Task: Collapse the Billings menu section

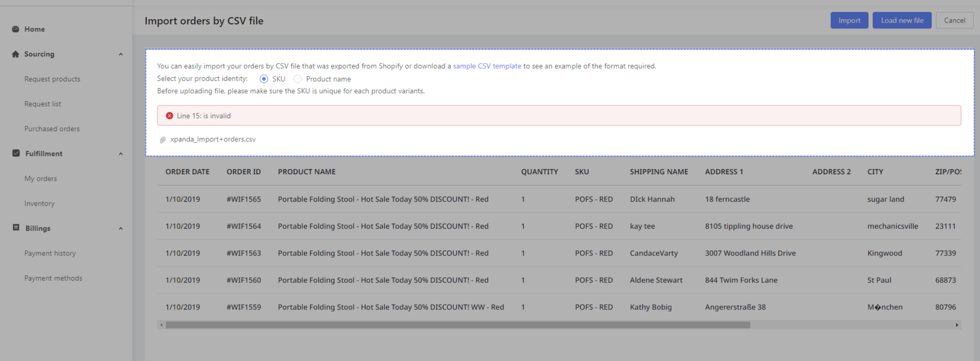Action: pos(121,229)
